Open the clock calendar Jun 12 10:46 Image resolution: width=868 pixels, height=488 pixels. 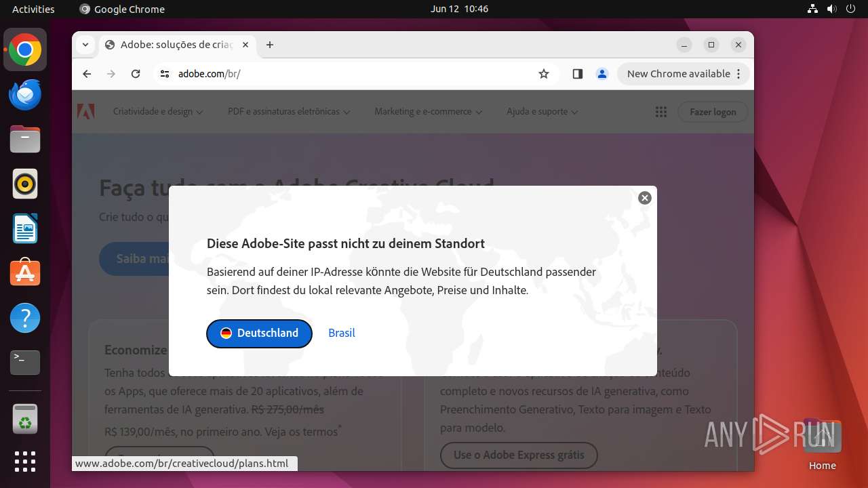coord(459,9)
